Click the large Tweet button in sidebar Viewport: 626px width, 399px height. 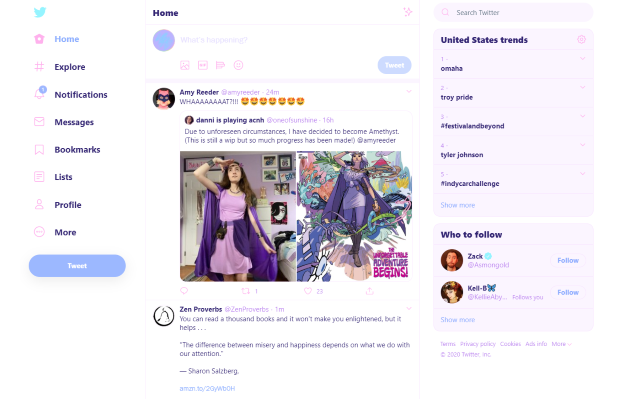coord(77,266)
